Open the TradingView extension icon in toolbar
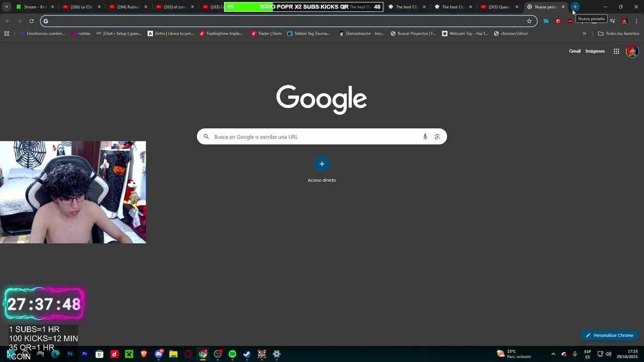The width and height of the screenshot is (644, 362). [546, 21]
